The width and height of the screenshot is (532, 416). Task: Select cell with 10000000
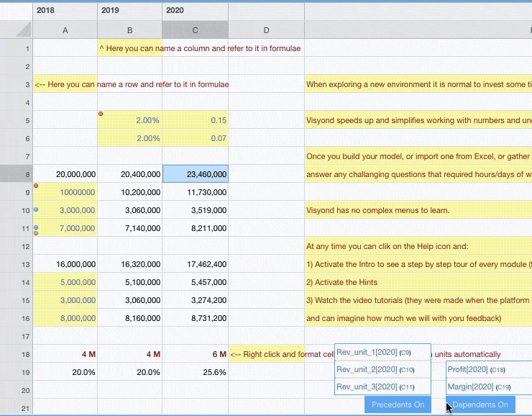click(x=65, y=192)
